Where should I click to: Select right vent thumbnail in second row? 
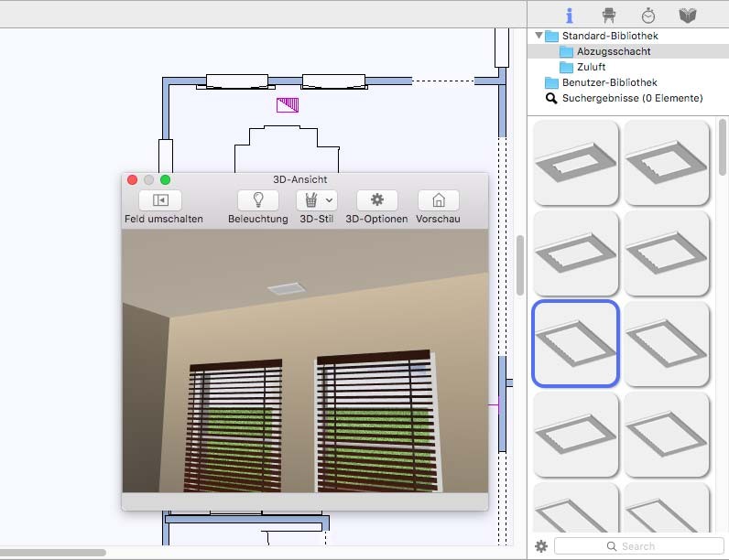click(x=667, y=253)
